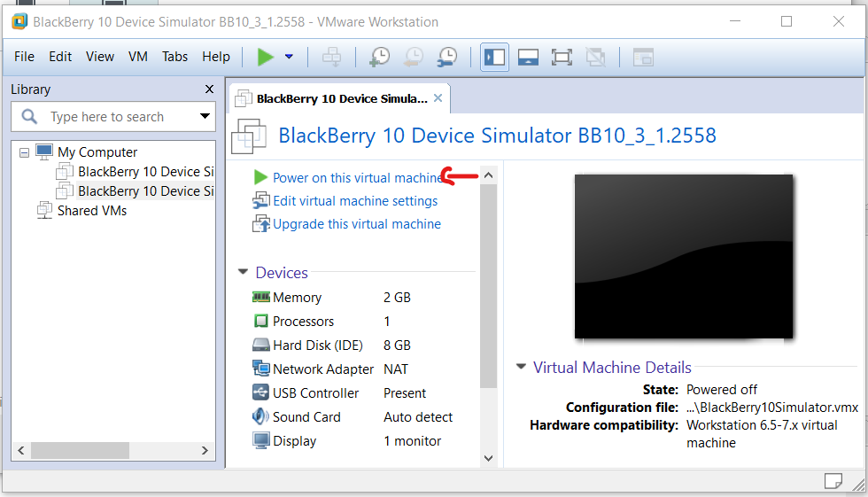Select the second BlackBerry 10 Device library entry
868x497 pixels.
pos(145,191)
